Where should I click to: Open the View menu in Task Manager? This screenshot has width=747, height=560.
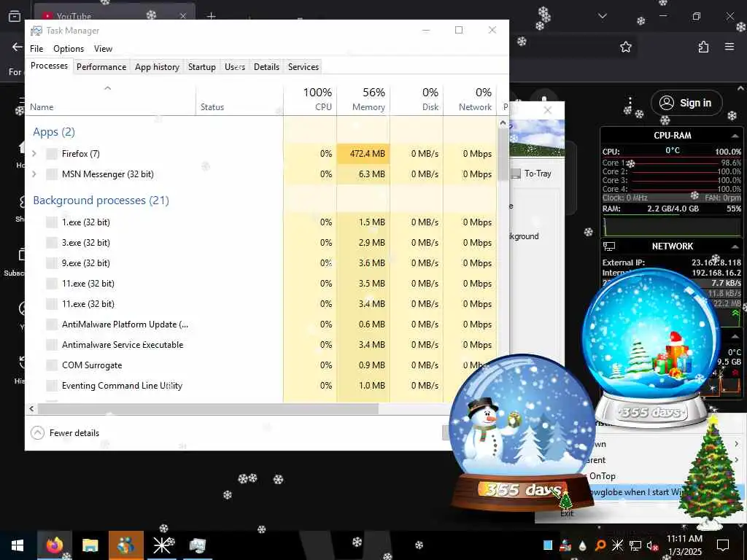point(103,49)
